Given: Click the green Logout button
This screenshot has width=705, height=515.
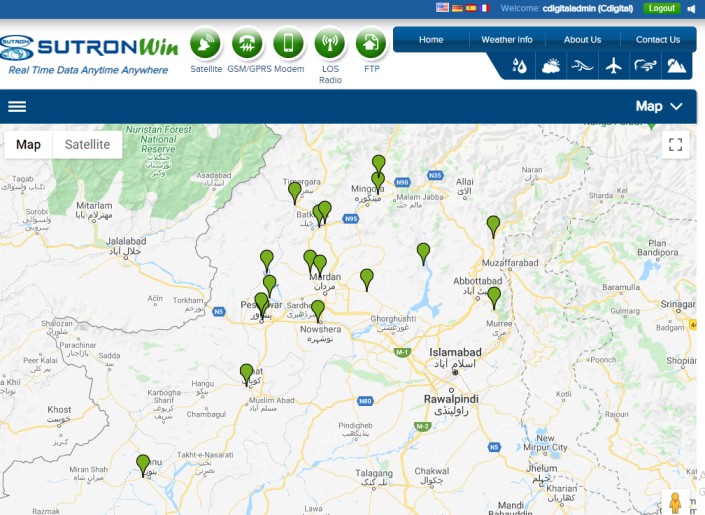Looking at the screenshot, I should [x=661, y=8].
